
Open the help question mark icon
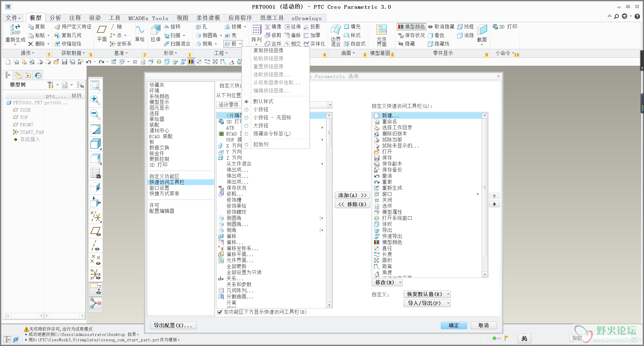tap(637, 16)
